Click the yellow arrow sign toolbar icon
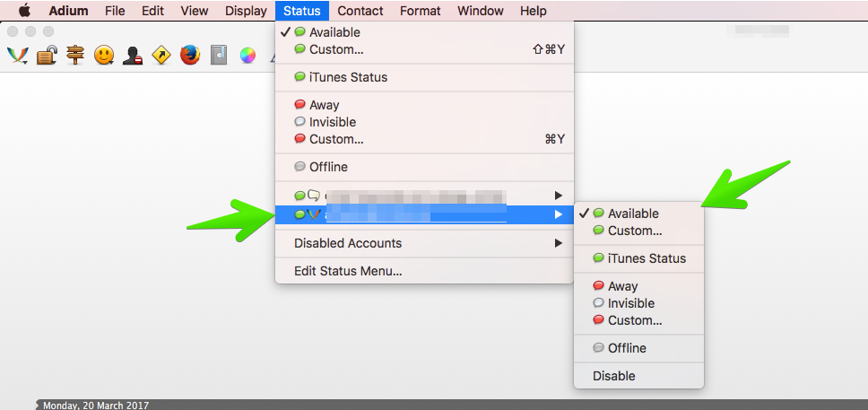The height and width of the screenshot is (410, 868). [x=161, y=56]
